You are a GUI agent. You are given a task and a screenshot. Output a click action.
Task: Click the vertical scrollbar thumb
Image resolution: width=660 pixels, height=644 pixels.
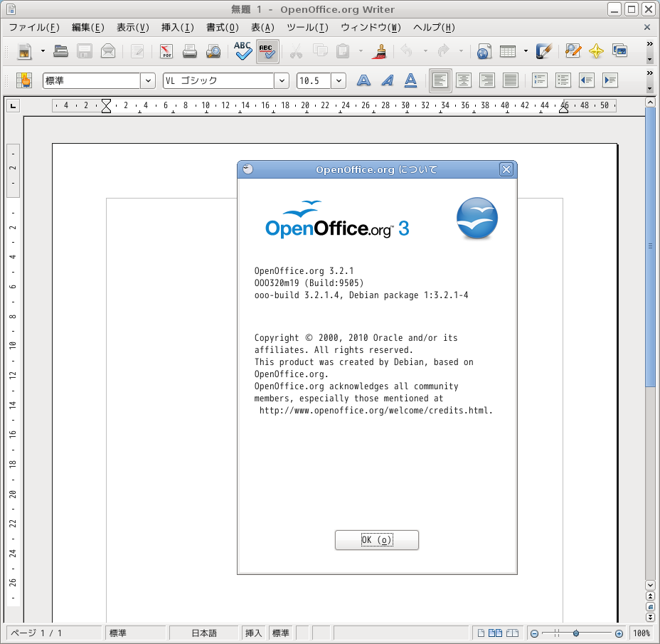[x=650, y=246]
